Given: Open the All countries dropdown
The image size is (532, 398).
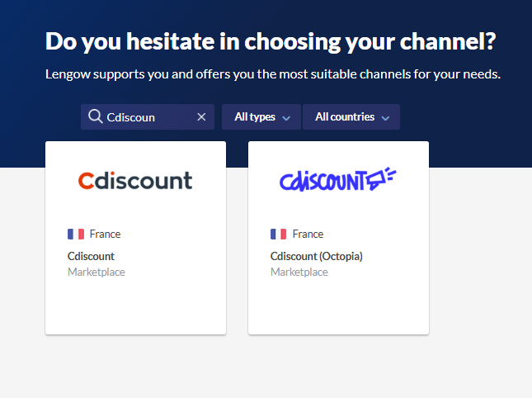Looking at the screenshot, I should (351, 116).
